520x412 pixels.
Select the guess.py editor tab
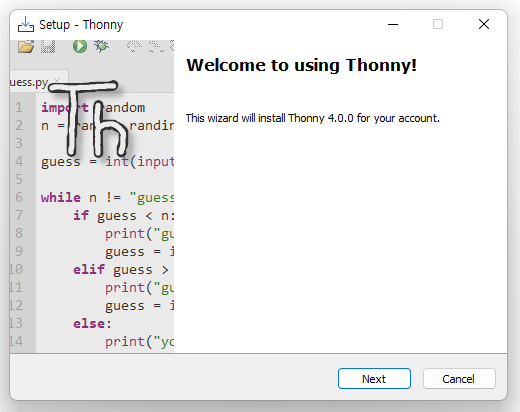tap(29, 82)
